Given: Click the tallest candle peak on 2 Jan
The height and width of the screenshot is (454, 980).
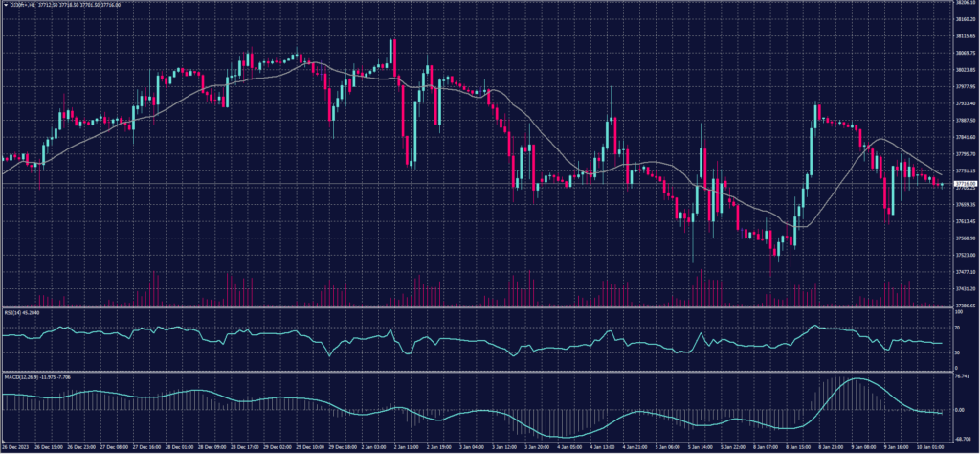Looking at the screenshot, I should (x=392, y=40).
